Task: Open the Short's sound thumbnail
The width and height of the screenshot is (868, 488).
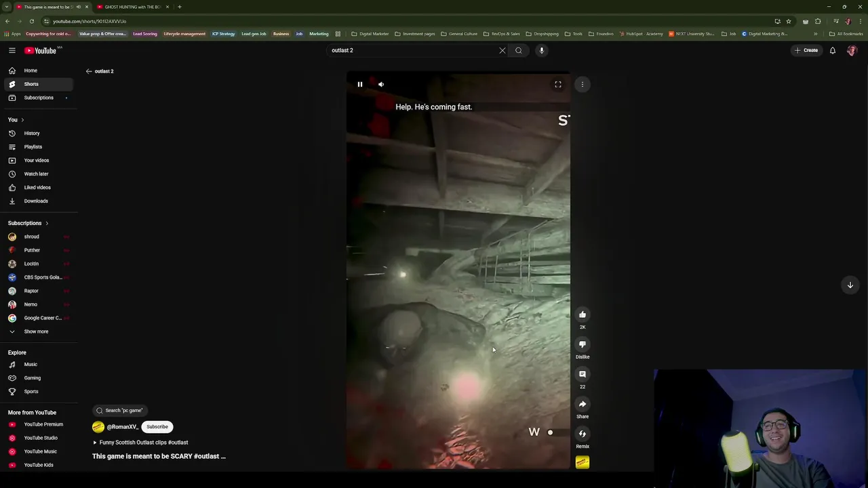Action: pyautogui.click(x=583, y=462)
